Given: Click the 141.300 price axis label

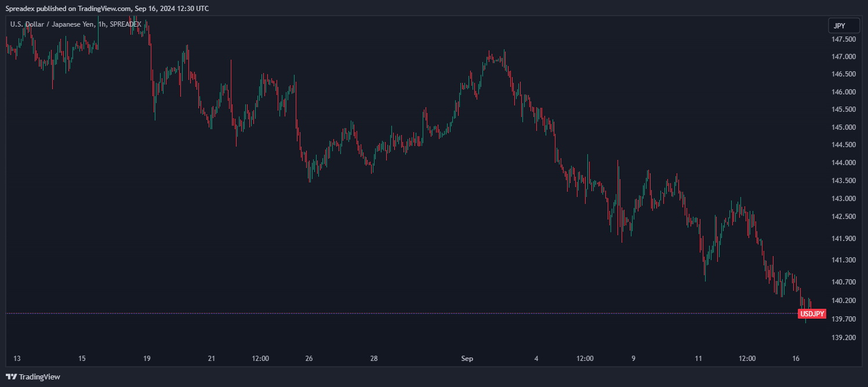Looking at the screenshot, I should click(x=844, y=260).
